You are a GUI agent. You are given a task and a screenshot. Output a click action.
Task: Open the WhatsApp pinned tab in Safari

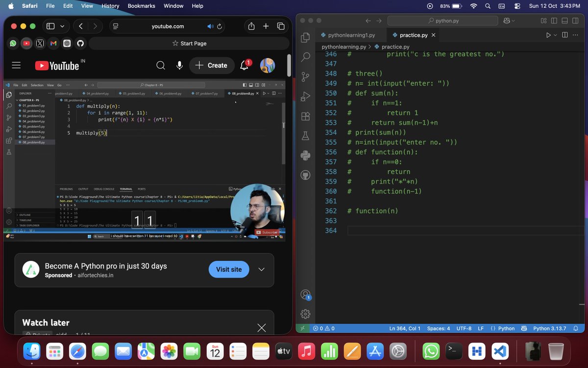[x=13, y=43]
